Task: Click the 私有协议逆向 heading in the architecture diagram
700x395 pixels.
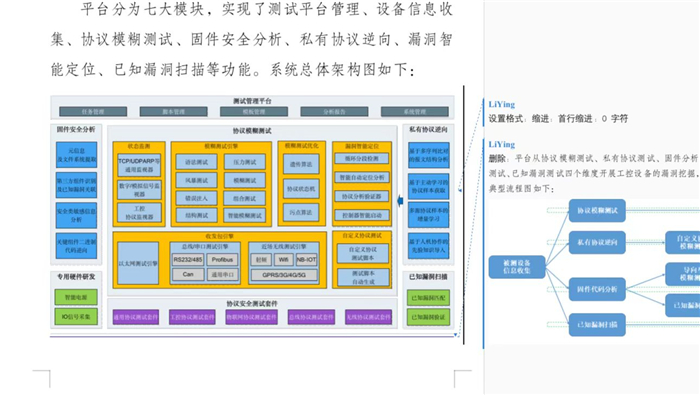Action: click(428, 129)
